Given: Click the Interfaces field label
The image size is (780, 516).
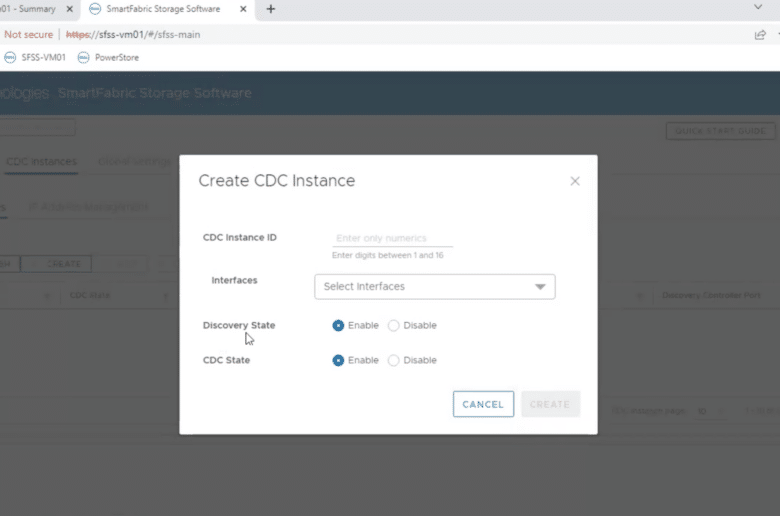Looking at the screenshot, I should (234, 280).
